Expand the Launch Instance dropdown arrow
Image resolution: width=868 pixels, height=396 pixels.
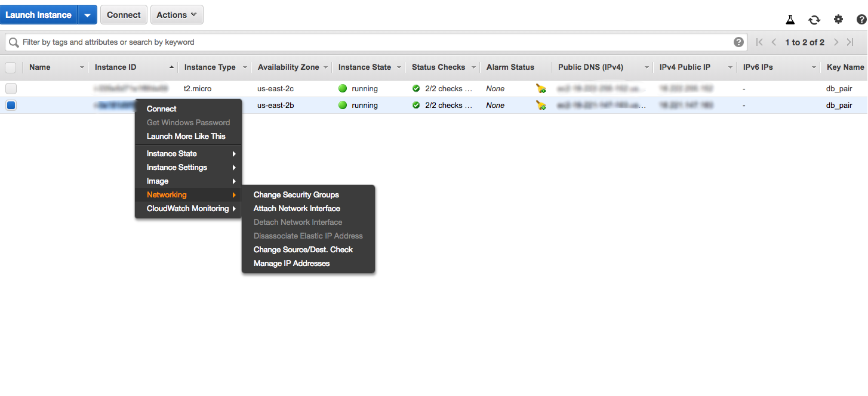pyautogui.click(x=87, y=15)
